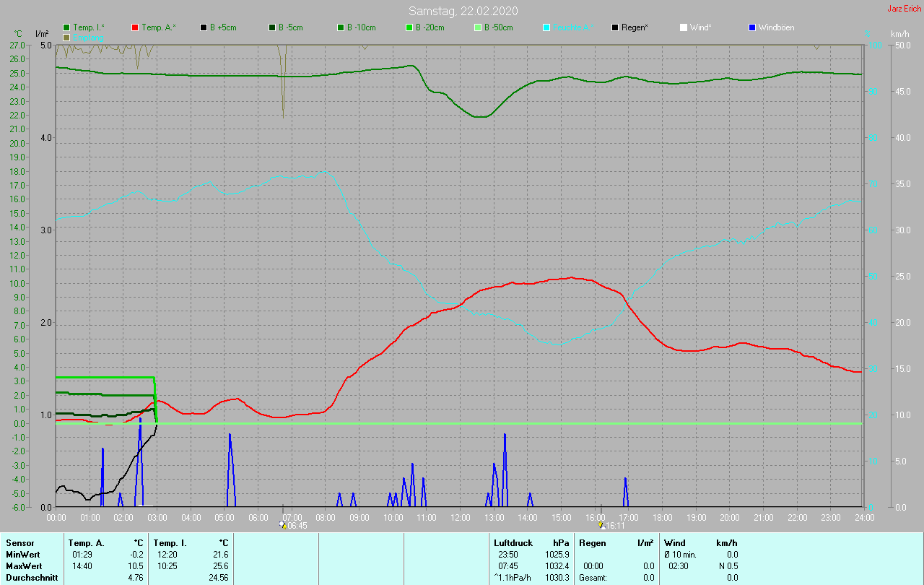Click the light green B -50cm swatch
The height and width of the screenshot is (585, 924).
click(x=477, y=27)
